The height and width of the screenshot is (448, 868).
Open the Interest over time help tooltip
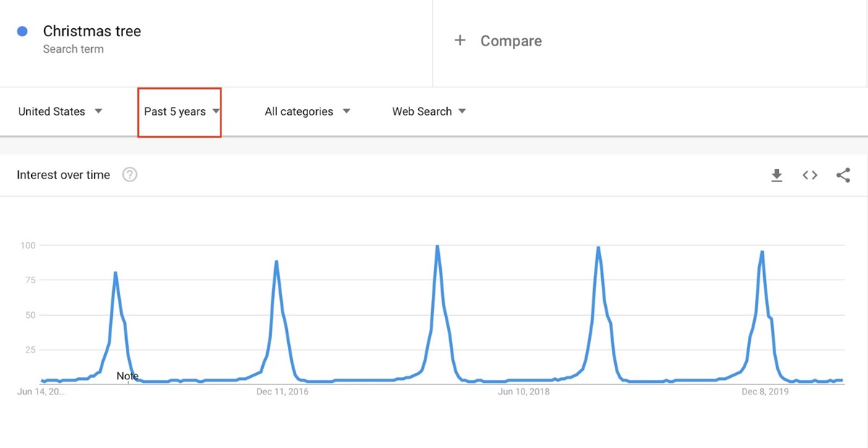pos(129,174)
